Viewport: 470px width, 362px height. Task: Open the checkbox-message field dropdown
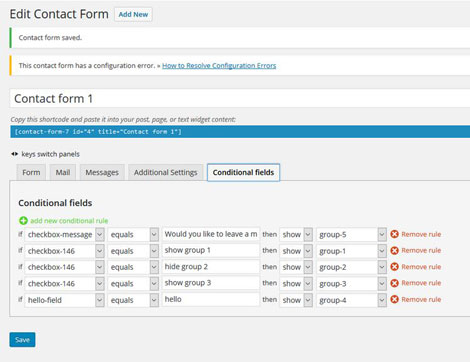click(x=64, y=234)
